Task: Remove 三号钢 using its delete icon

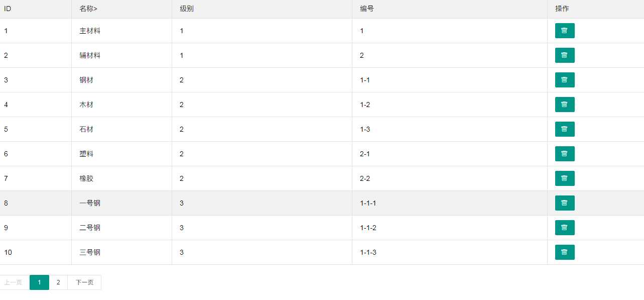Action: (565, 252)
